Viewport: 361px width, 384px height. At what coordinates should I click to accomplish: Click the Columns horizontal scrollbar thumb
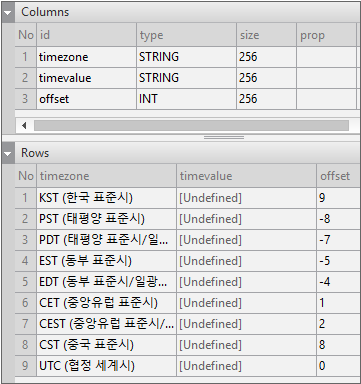click(x=191, y=126)
